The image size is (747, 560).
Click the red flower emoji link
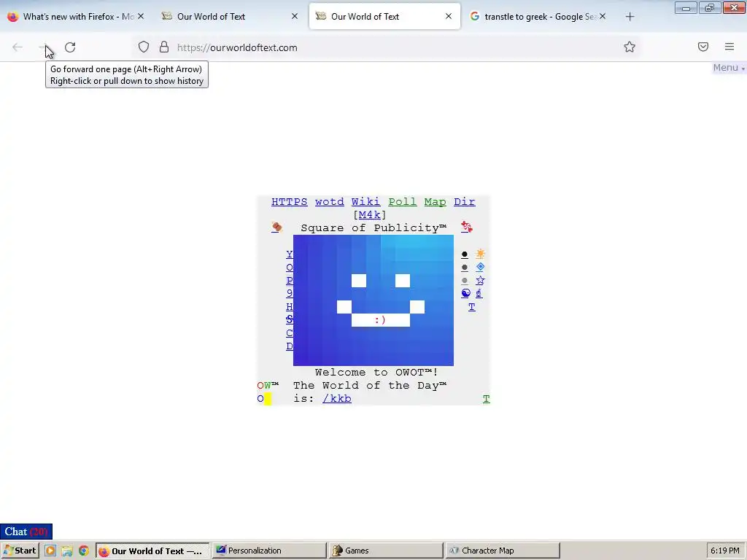(466, 227)
